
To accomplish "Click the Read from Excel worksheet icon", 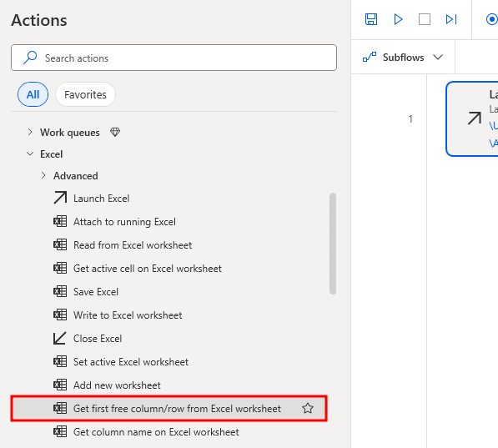I will tap(60, 244).
